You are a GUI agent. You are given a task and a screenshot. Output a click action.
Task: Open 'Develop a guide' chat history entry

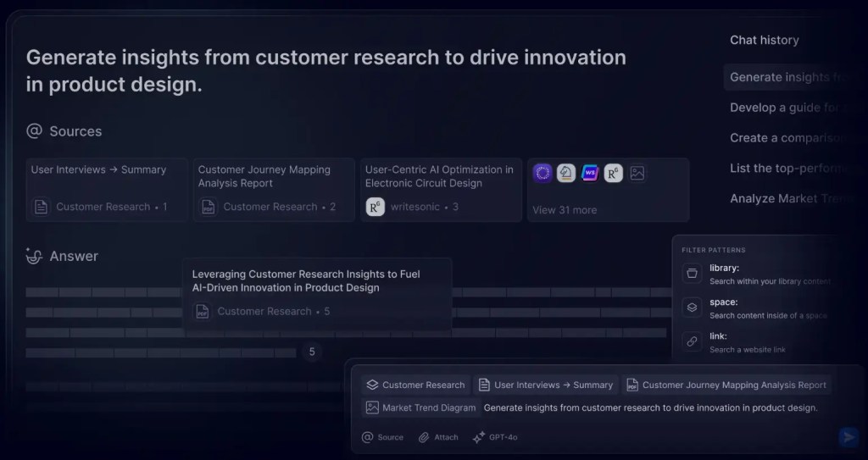tap(783, 108)
